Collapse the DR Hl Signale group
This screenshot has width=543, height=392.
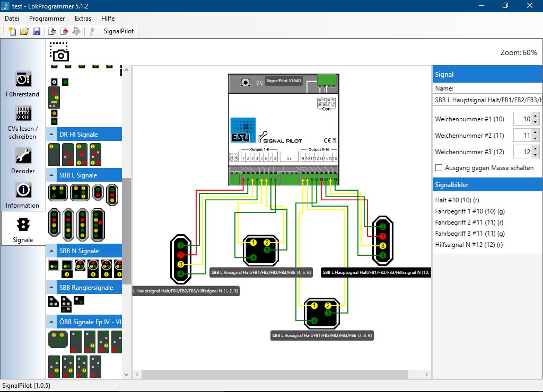(x=51, y=134)
